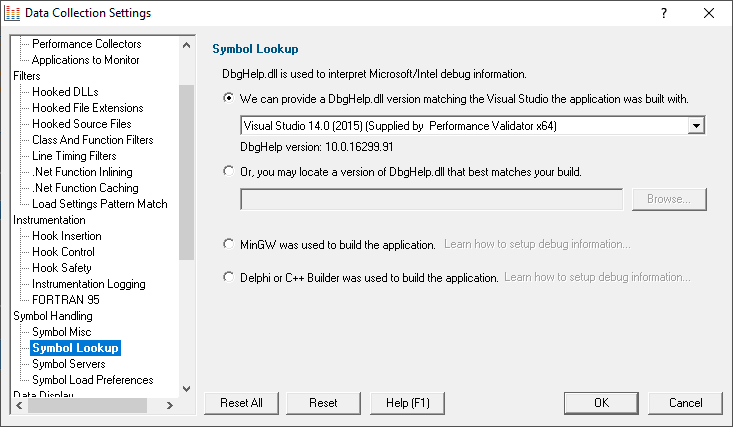Screen dimensions: 733x427
Task: Click the tree scroll down arrow
Action: [x=187, y=388]
